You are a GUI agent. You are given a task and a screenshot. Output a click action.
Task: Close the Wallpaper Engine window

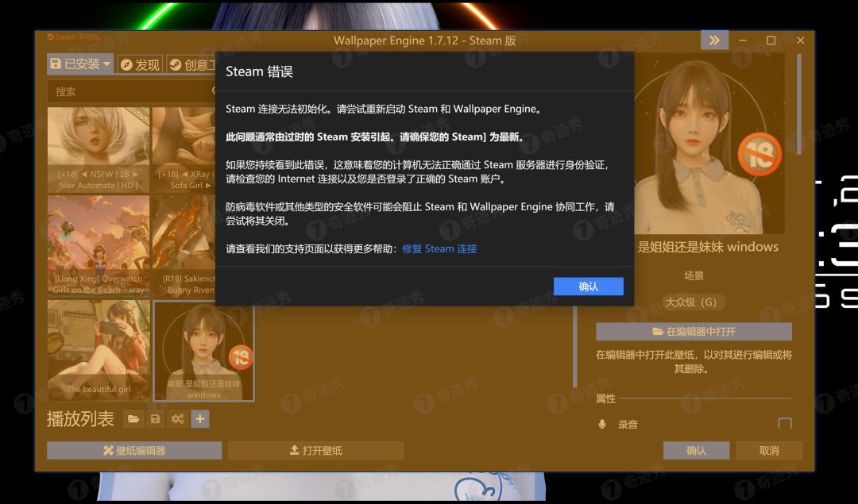tap(801, 40)
